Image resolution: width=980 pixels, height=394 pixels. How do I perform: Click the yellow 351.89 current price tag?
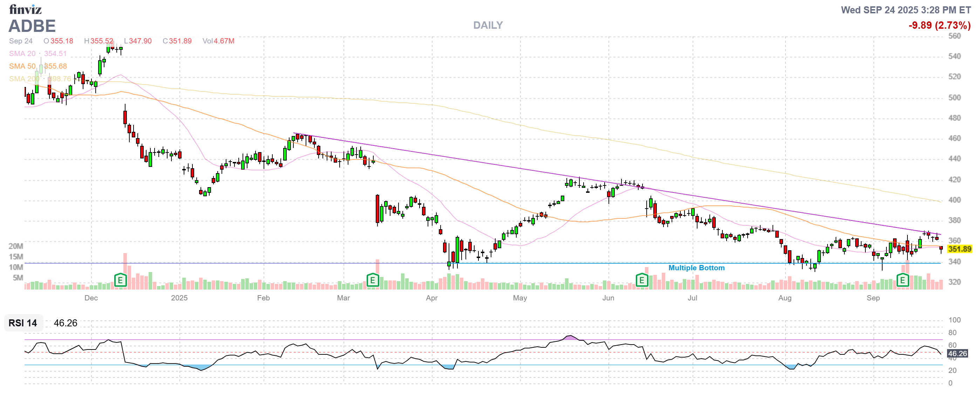[x=959, y=249]
